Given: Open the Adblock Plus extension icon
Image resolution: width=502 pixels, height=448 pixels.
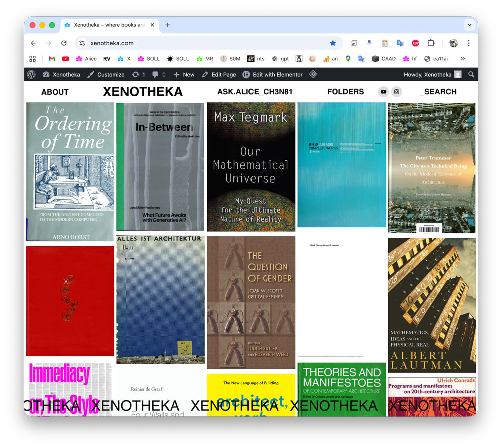Looking at the screenshot, I should click(x=415, y=43).
